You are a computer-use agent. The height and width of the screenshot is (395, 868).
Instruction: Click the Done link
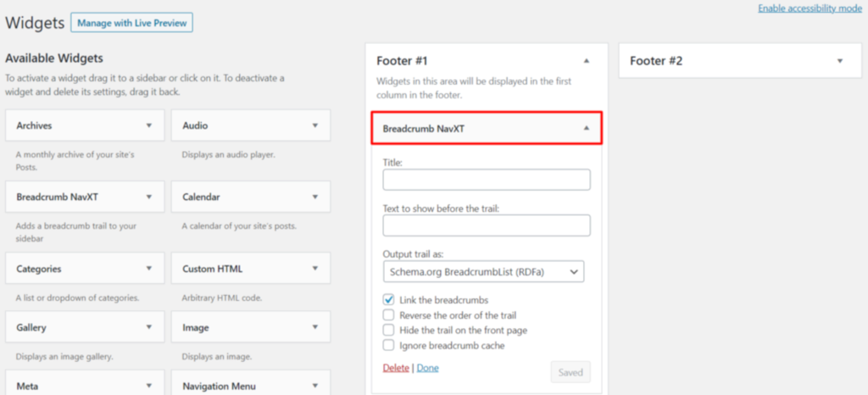pos(427,368)
